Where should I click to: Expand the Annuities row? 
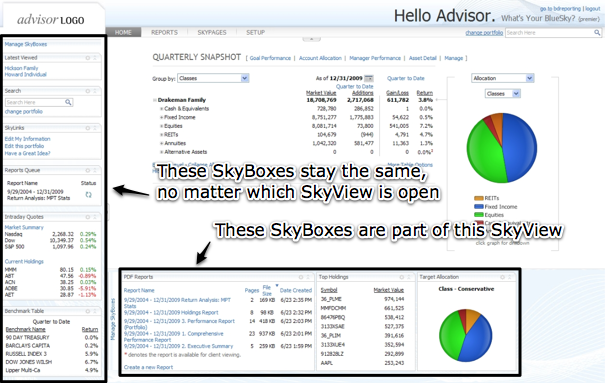162,143
